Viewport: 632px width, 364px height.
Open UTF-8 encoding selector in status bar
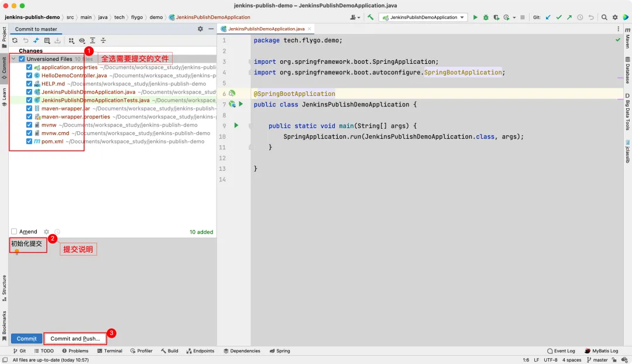click(x=550, y=360)
